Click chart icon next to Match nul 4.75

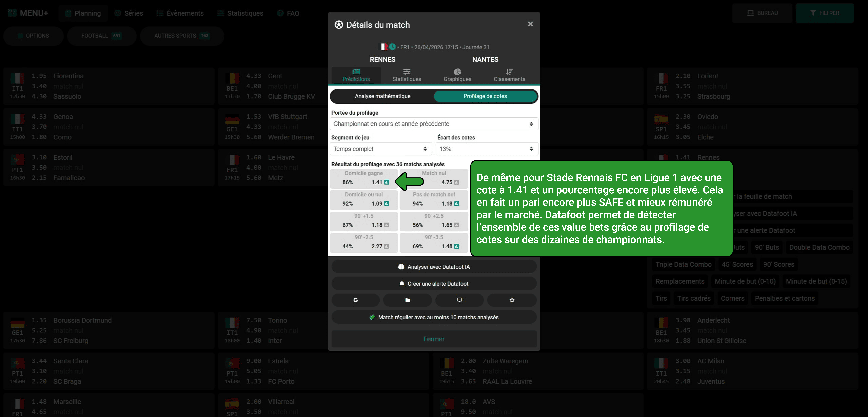tap(457, 182)
